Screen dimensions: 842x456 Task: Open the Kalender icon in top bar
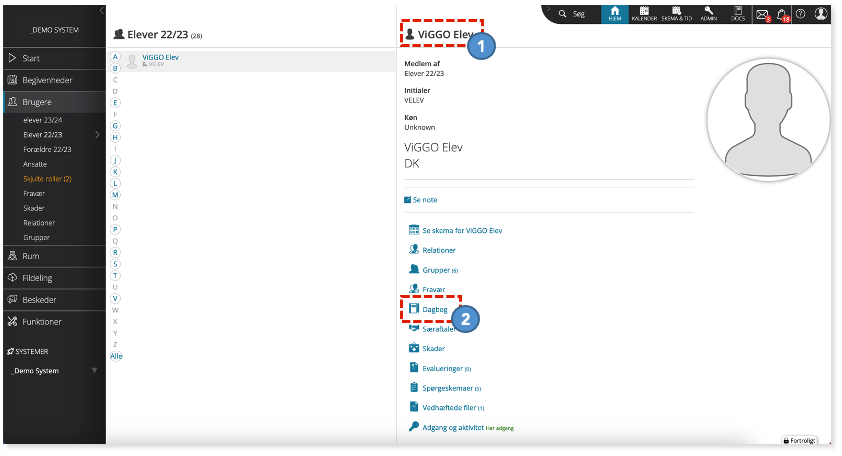[644, 14]
